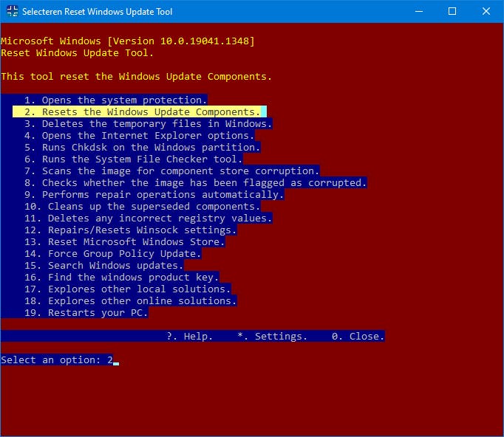
Task: Click option '3. Deletes the temporary files in Windows.'
Action: click(x=149, y=124)
